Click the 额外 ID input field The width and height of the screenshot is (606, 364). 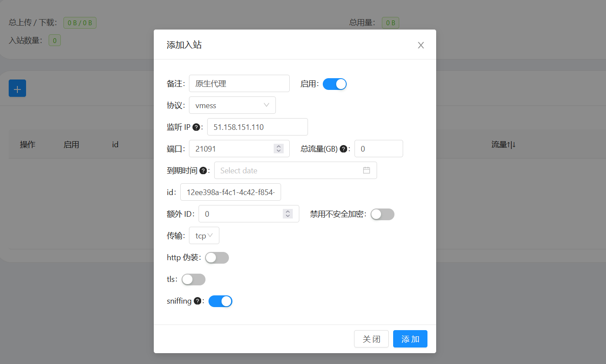(x=249, y=214)
